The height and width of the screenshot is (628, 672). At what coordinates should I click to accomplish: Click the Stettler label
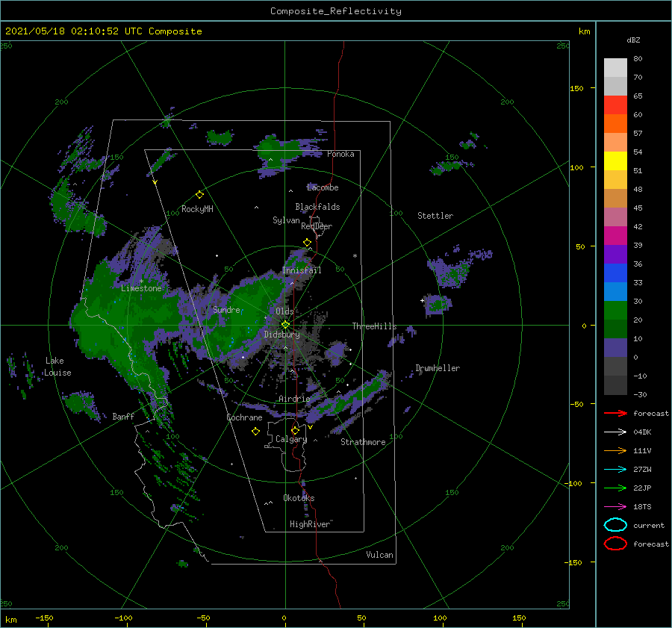pos(435,216)
